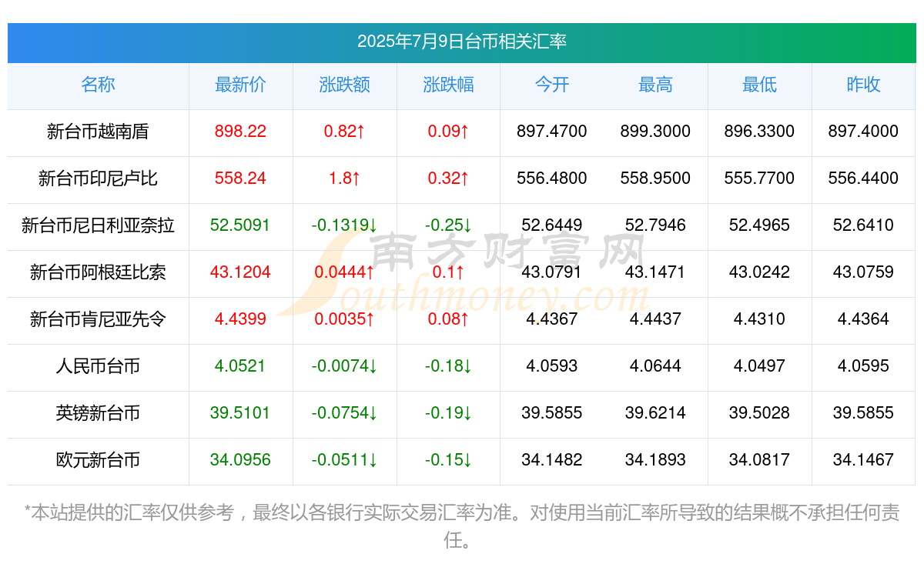Click previous close 34.1467
The image size is (924, 564).
click(x=863, y=460)
